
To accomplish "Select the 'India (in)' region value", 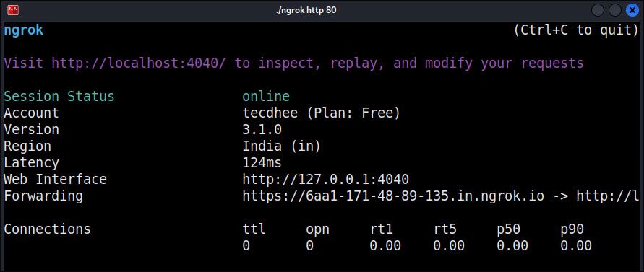I will [x=282, y=146].
